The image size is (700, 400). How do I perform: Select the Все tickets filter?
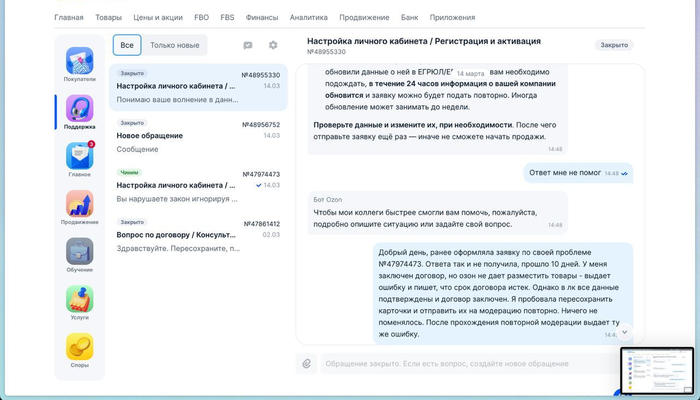127,45
